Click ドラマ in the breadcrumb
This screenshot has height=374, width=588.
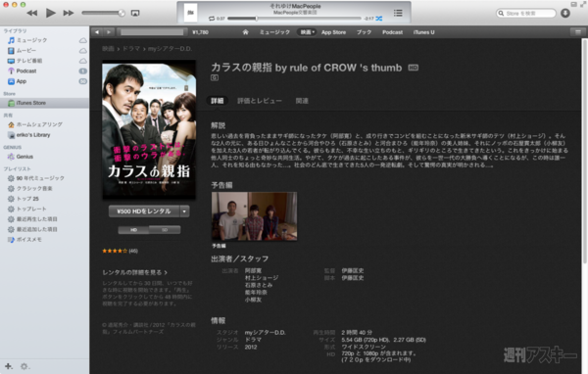coord(131,49)
